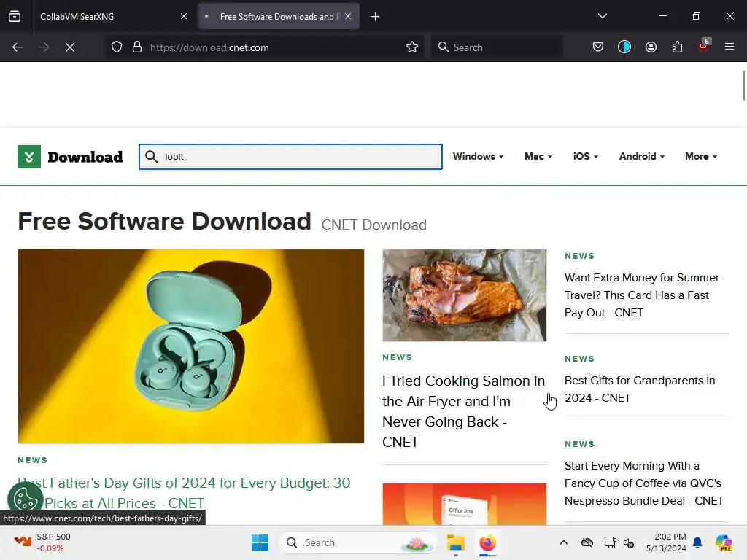Expand the Windows dropdown menu

[x=478, y=156]
